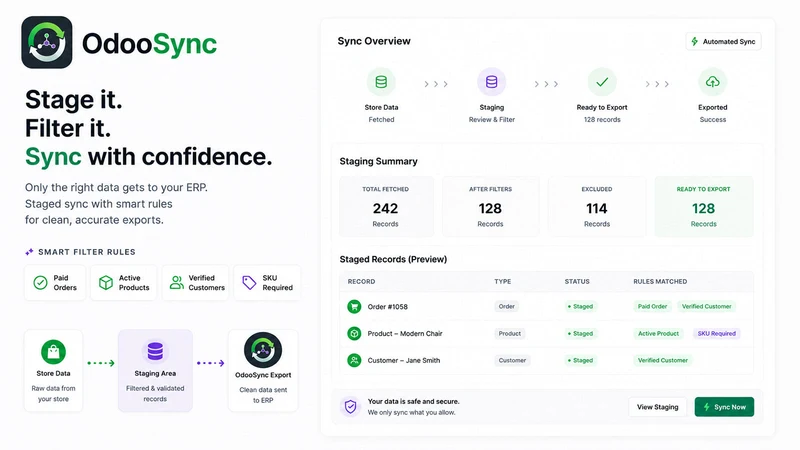This screenshot has width=800, height=450.
Task: Click the Product – Modern Chair cube icon
Action: click(354, 334)
